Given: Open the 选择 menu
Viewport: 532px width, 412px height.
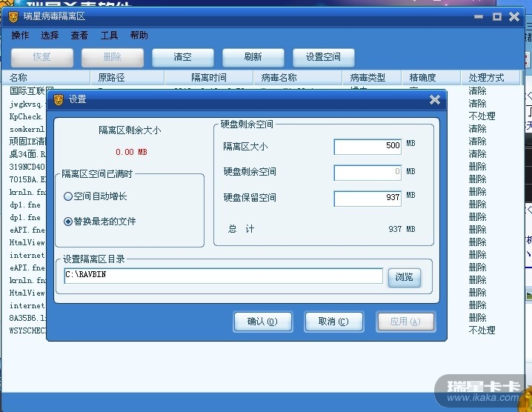Looking at the screenshot, I should pyautogui.click(x=50, y=36).
